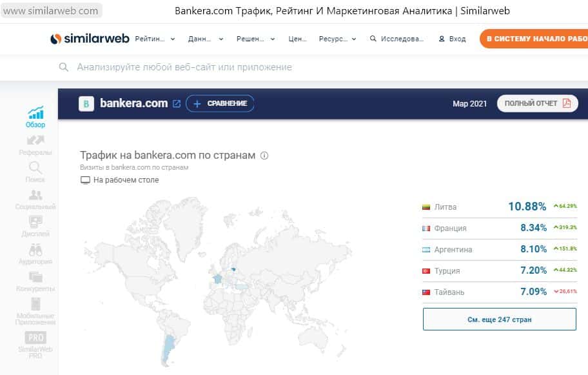Click the Similarweb logo
This screenshot has height=375, width=588.
coord(90,39)
